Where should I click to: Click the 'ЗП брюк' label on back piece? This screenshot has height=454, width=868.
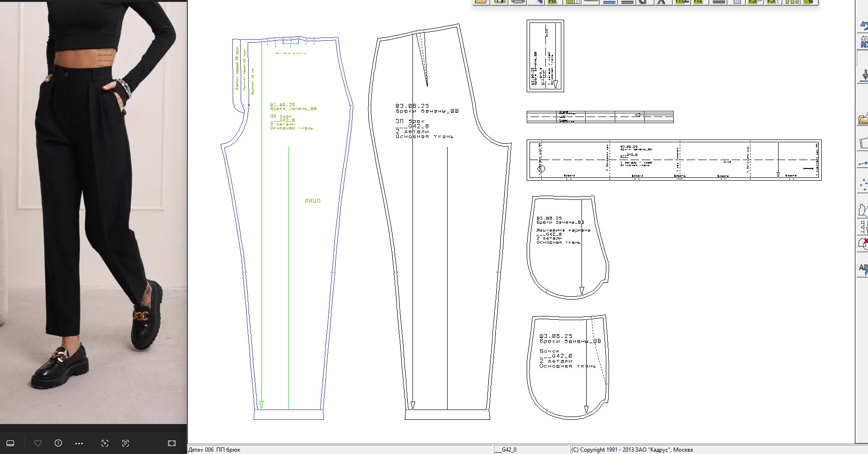[x=410, y=121]
